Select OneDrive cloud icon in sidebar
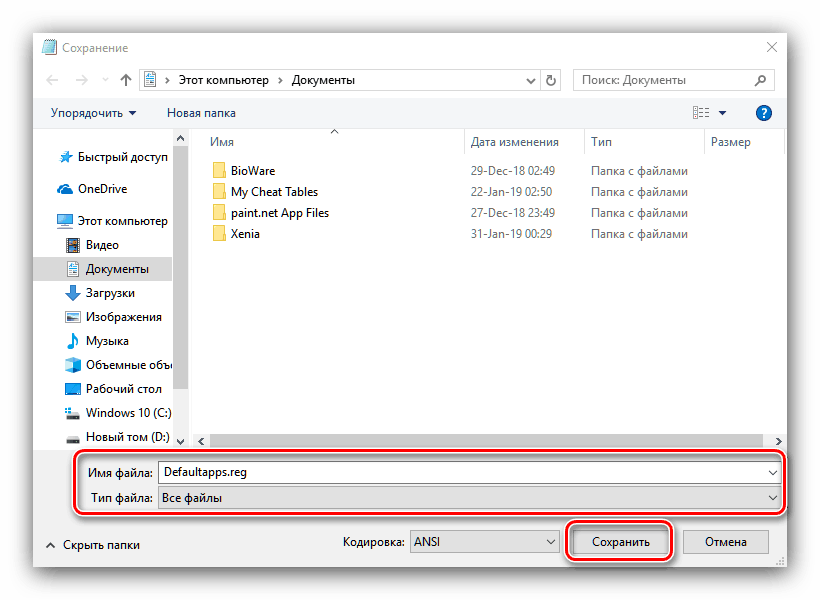This screenshot has width=820, height=600. click(63, 189)
